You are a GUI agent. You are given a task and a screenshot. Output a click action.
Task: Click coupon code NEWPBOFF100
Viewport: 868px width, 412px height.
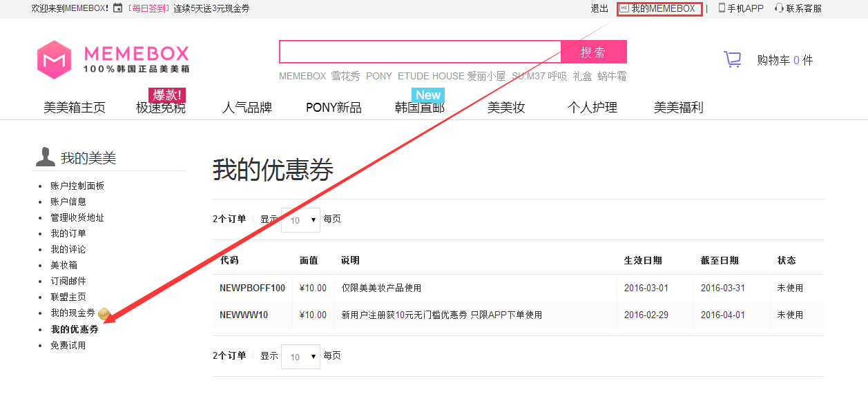tap(253, 288)
